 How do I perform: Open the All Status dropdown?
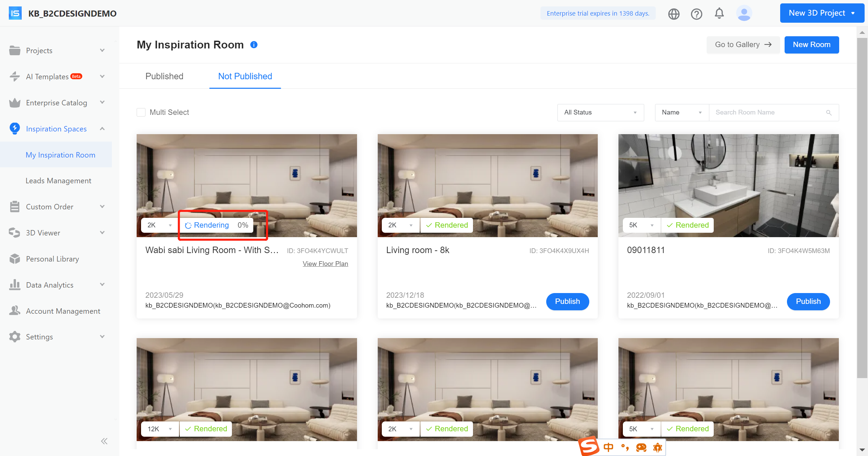600,112
